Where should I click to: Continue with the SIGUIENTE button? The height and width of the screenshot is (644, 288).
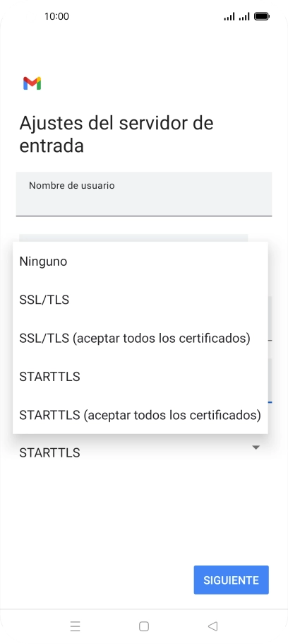(x=232, y=580)
